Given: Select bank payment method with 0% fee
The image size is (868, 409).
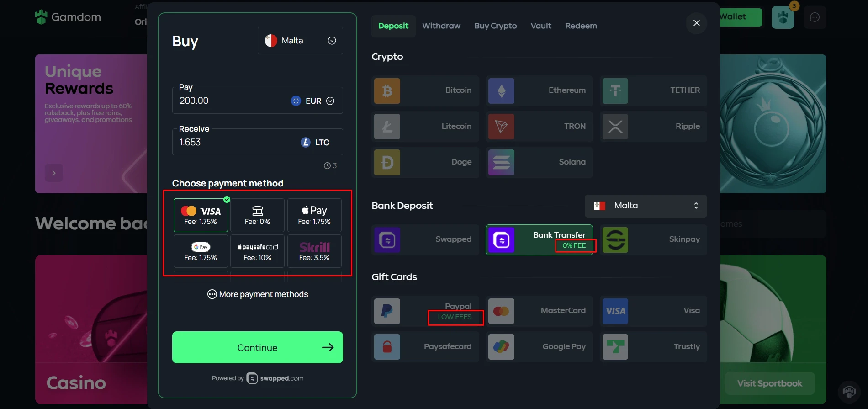Looking at the screenshot, I should 257,215.
